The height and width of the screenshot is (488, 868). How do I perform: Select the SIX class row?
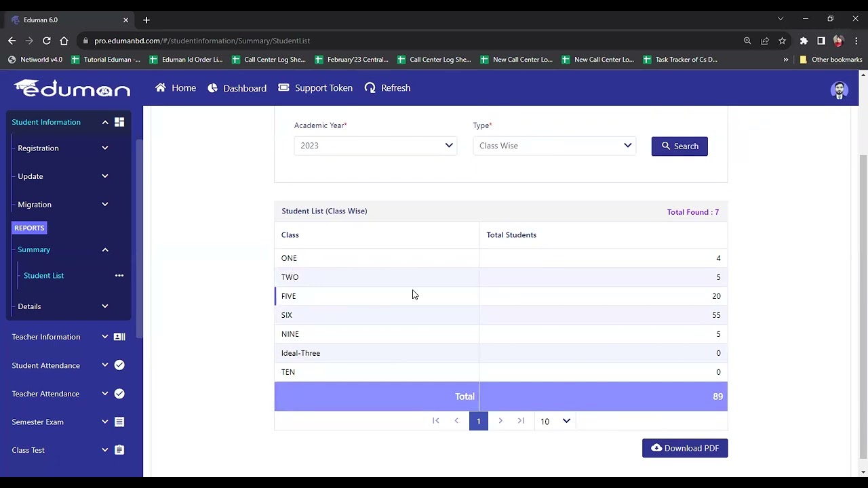tap(501, 315)
